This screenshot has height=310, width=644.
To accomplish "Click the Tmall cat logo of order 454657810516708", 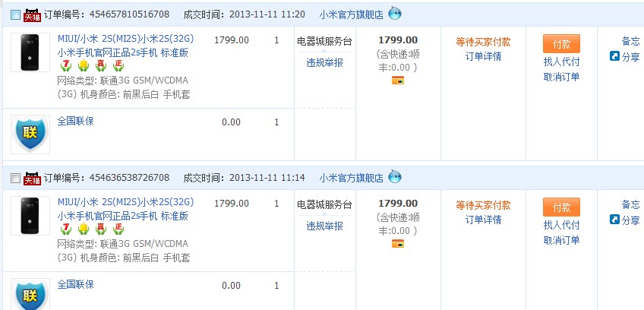I will coord(33,15).
